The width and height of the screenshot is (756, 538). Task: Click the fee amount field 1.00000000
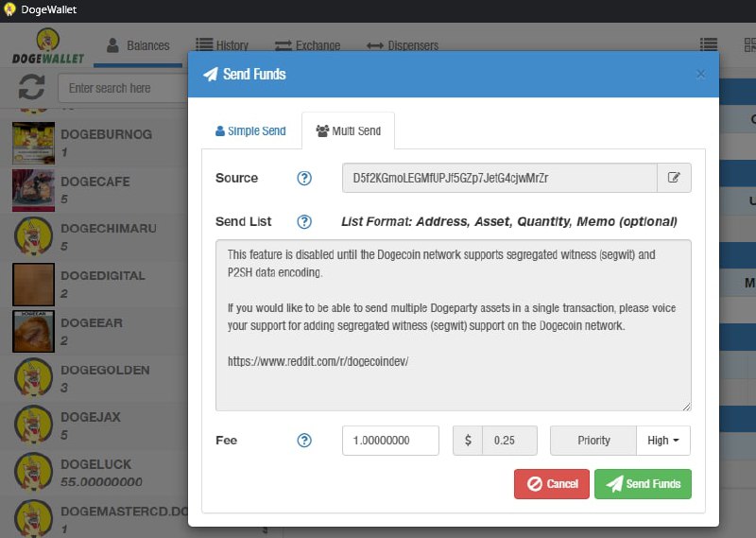390,440
